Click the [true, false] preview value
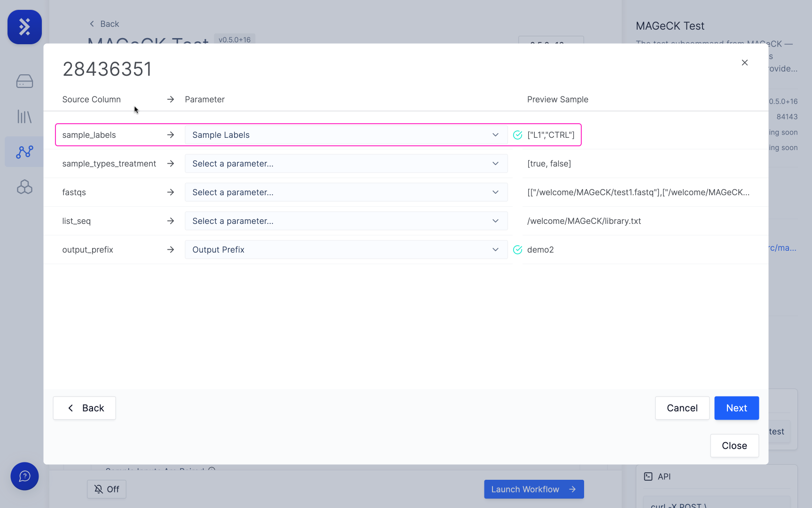The image size is (812, 508). pos(549,164)
